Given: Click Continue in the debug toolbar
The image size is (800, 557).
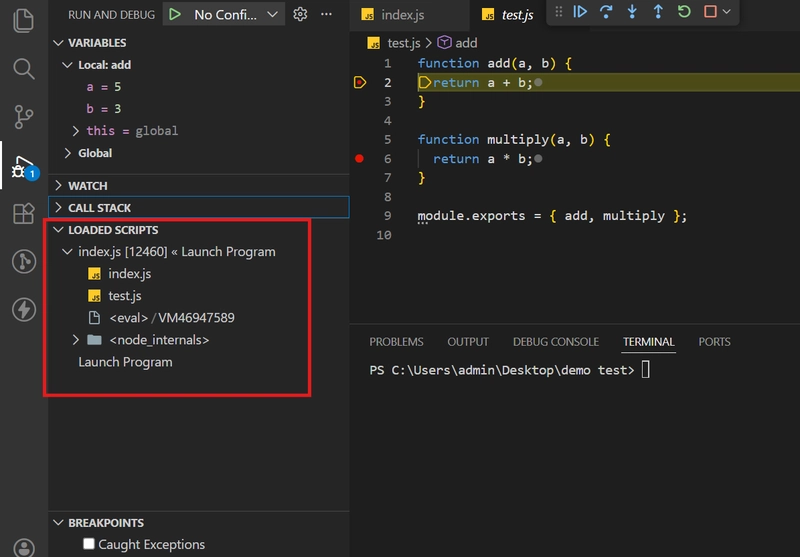Looking at the screenshot, I should pyautogui.click(x=580, y=12).
